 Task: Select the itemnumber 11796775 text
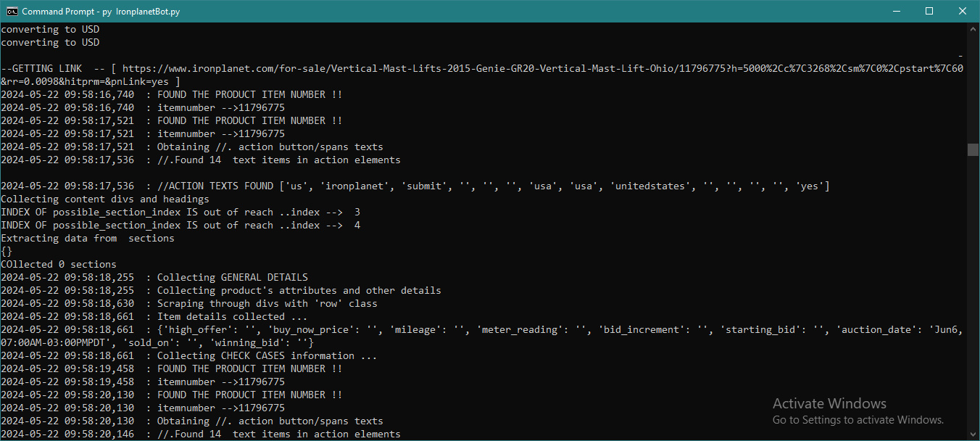(x=262, y=107)
